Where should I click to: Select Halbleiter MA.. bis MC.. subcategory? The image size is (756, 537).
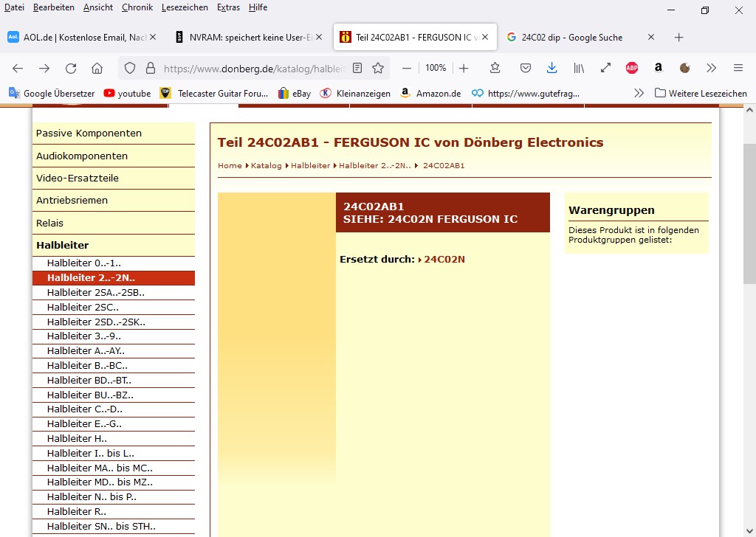coord(113,468)
